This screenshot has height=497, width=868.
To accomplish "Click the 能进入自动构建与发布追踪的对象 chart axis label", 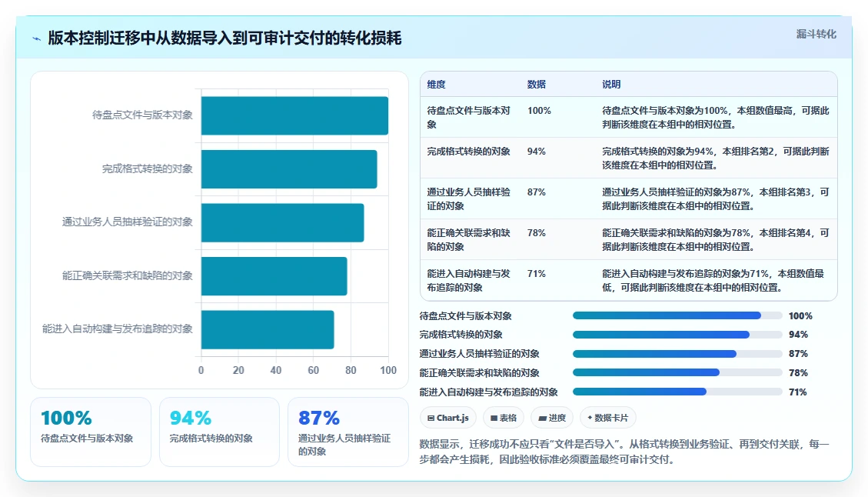I will click(118, 329).
